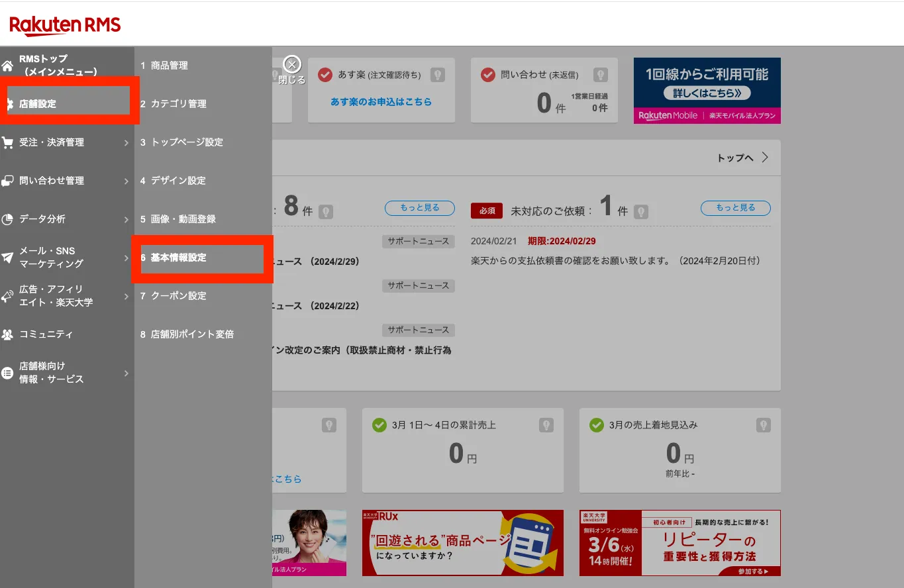Expand the メール・SNSマーケティング chevron arrow
Screen dimensions: 904x588
click(x=126, y=258)
